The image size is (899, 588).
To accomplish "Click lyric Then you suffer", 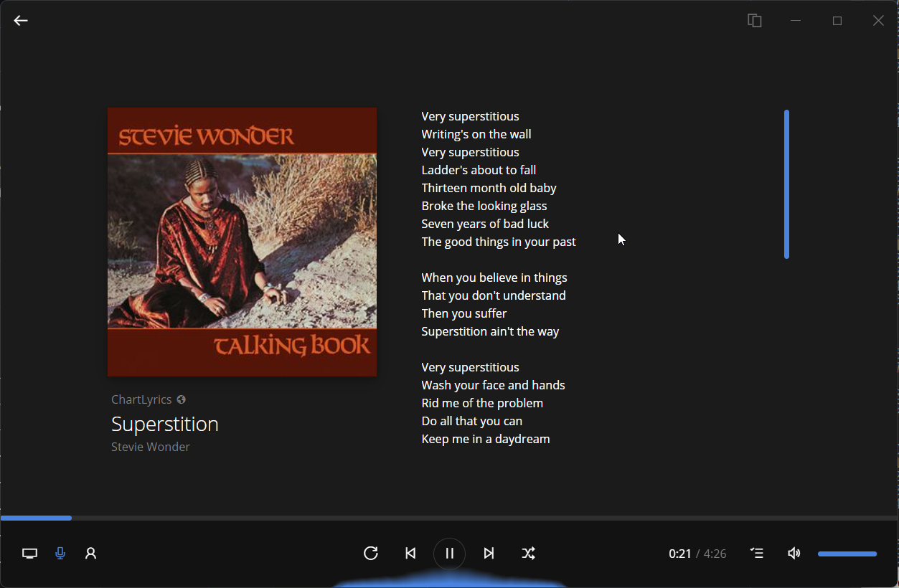I will click(464, 313).
